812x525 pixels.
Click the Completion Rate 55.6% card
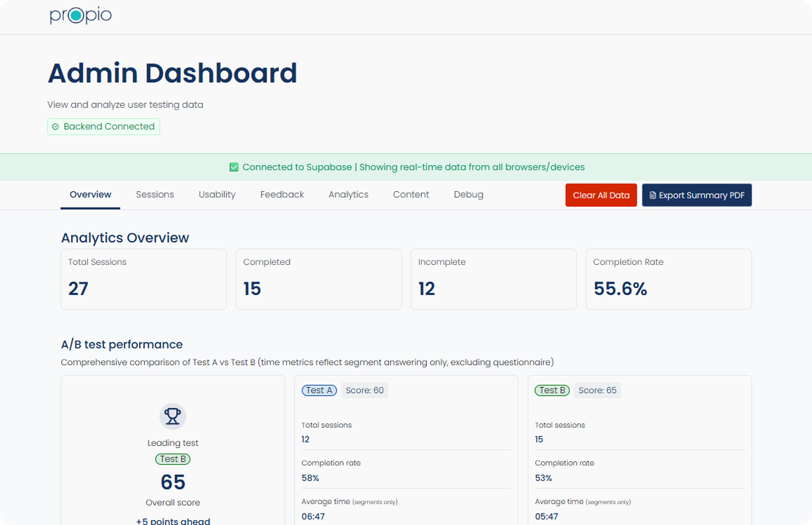point(669,279)
